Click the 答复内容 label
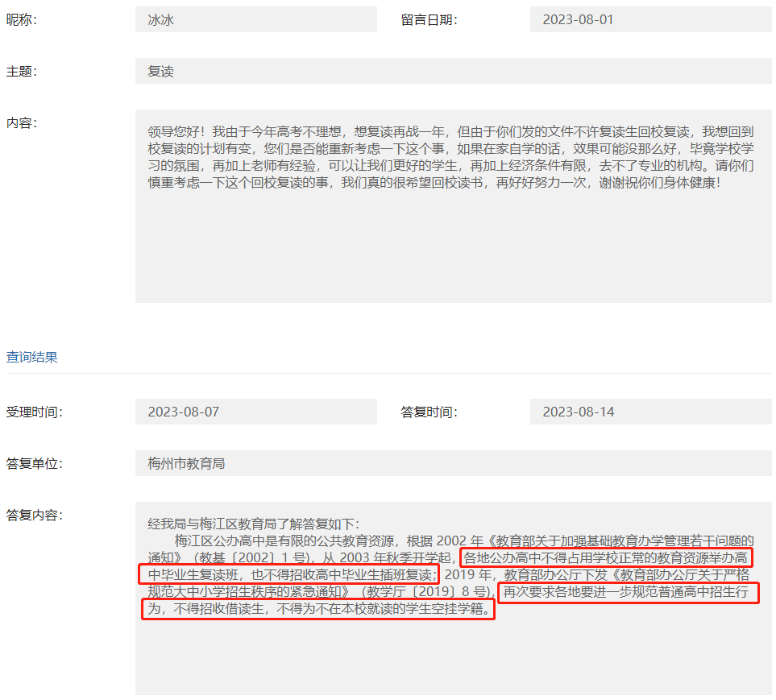Image resolution: width=776 pixels, height=700 pixels. point(34,515)
